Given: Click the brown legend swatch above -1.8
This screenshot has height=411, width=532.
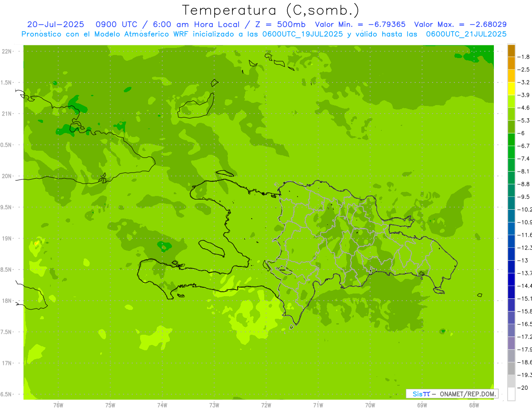Looking at the screenshot, I should tap(511, 51).
